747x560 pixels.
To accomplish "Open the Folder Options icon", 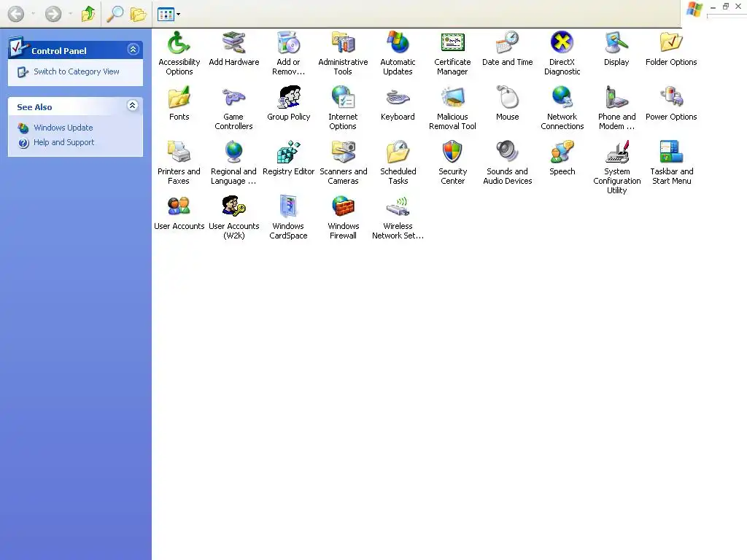I will [671, 43].
